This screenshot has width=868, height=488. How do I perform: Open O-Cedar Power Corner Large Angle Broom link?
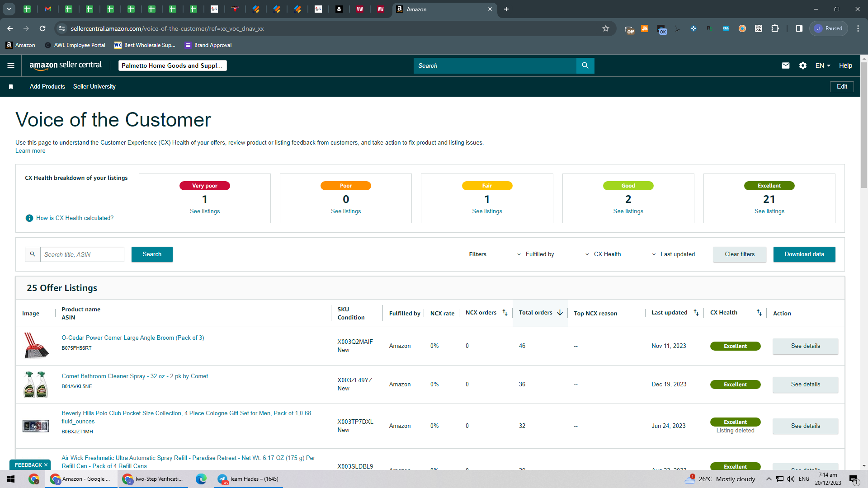(133, 338)
